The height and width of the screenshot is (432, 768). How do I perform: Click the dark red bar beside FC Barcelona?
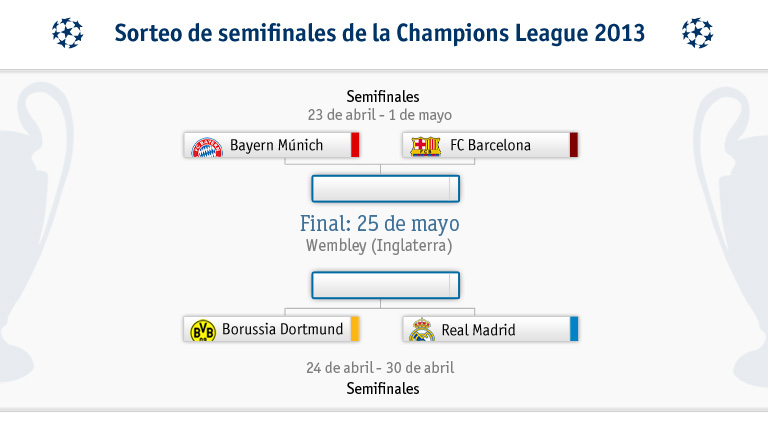pyautogui.click(x=574, y=146)
